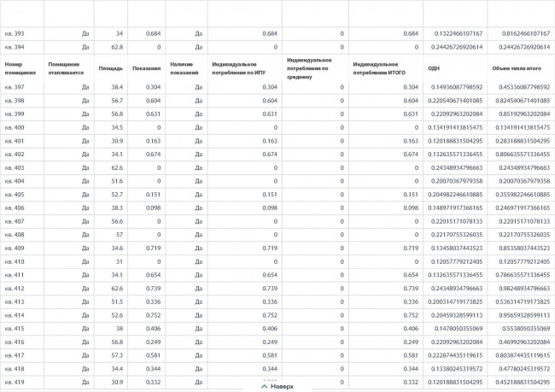Click the ОДН value "0.148971917366165"
Screen dimensions: 555x392
[455, 208]
